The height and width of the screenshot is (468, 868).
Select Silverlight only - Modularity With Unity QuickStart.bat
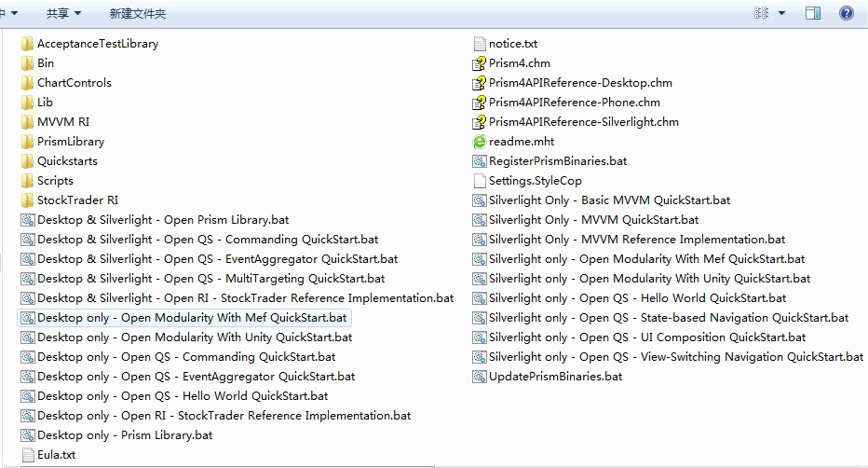point(641,279)
